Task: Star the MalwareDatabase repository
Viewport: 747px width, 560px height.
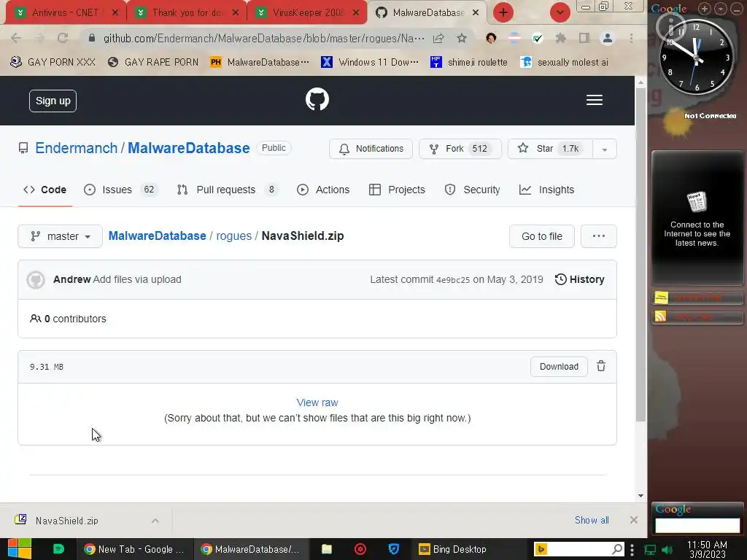Action: coord(551,149)
